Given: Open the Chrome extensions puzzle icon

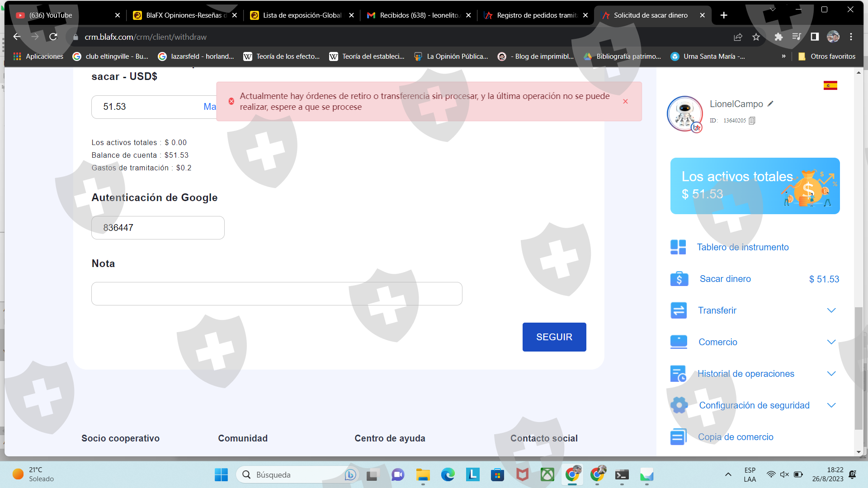Looking at the screenshot, I should tap(778, 37).
